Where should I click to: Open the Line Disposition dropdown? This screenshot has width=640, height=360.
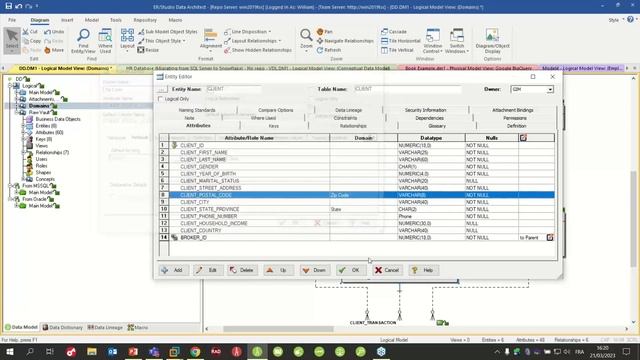(x=247, y=31)
